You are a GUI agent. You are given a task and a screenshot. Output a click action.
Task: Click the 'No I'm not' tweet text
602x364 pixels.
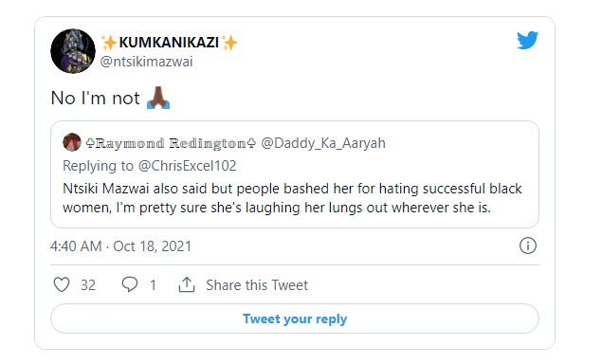[95, 98]
